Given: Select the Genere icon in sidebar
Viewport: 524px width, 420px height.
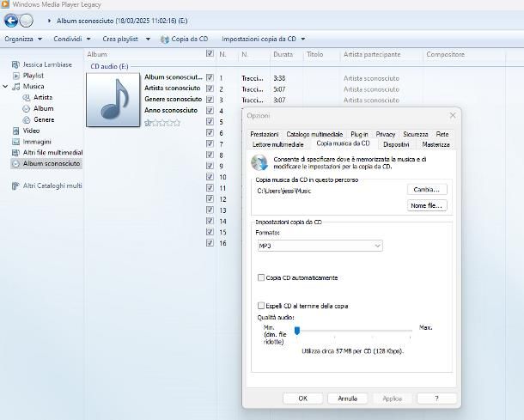Looking at the screenshot, I should click(26, 119).
